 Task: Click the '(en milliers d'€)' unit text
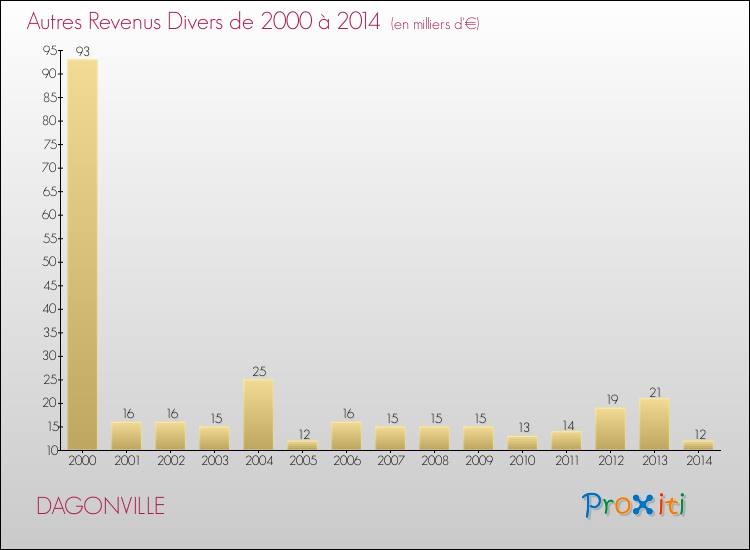435,24
